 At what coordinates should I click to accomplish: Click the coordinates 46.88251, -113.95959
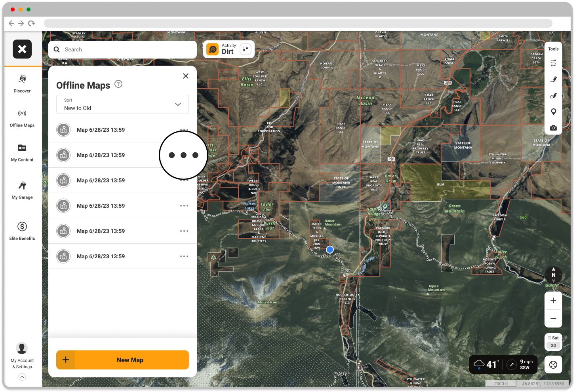pyautogui.click(x=543, y=384)
